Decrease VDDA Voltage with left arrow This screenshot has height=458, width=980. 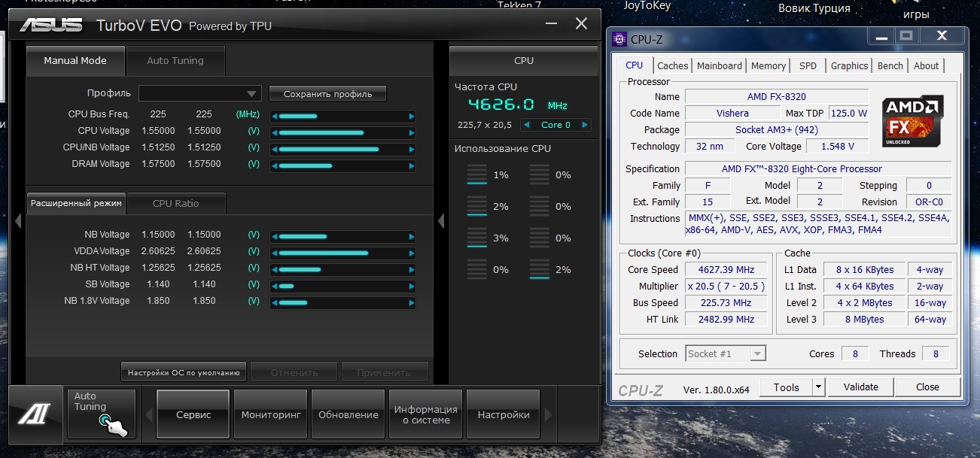coord(274,253)
